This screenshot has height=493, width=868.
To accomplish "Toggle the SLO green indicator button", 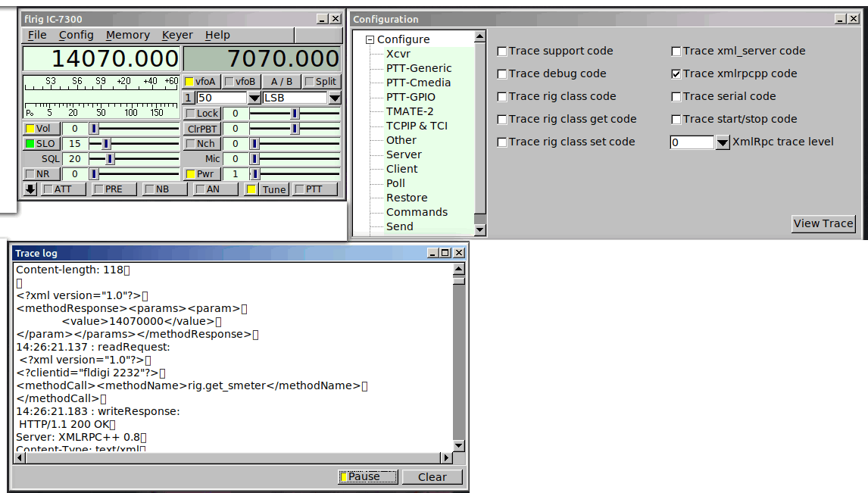I will (x=40, y=144).
